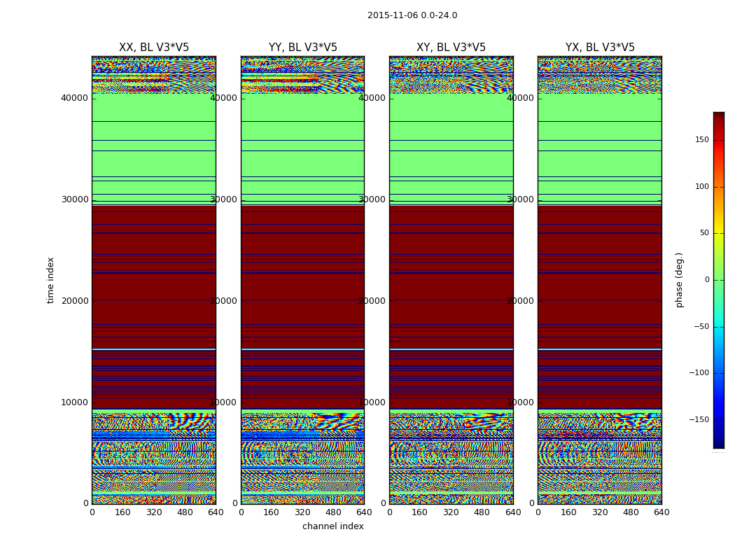The height and width of the screenshot is (560, 735).
Task: Click the "time index" axis label
Action: tap(50, 280)
